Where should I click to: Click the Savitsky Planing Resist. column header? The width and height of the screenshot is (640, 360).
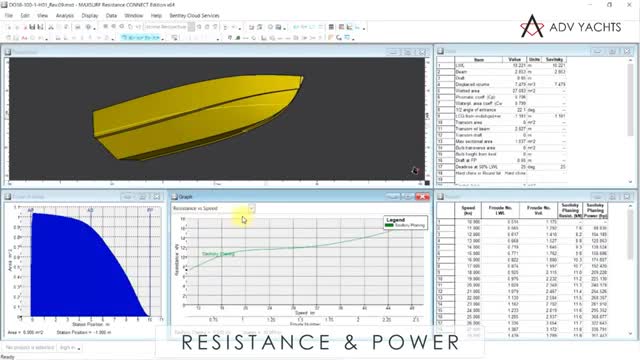[570, 211]
